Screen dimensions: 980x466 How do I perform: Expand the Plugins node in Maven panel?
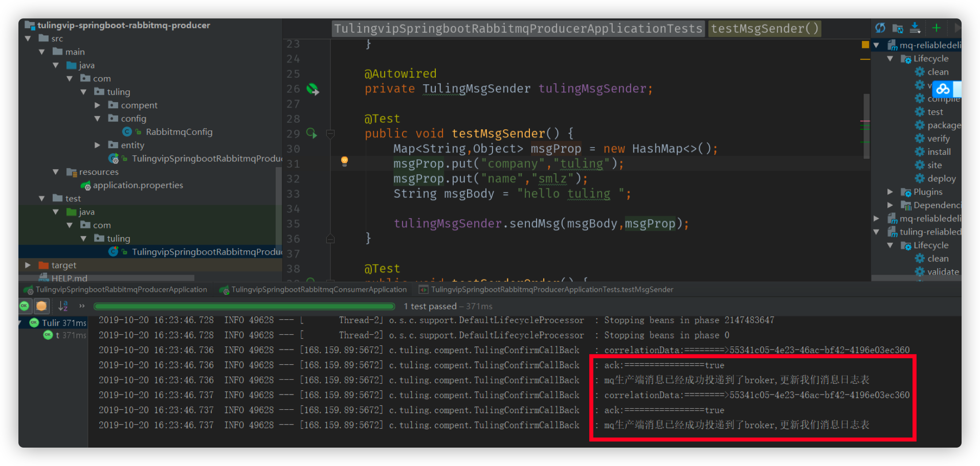pyautogui.click(x=890, y=192)
